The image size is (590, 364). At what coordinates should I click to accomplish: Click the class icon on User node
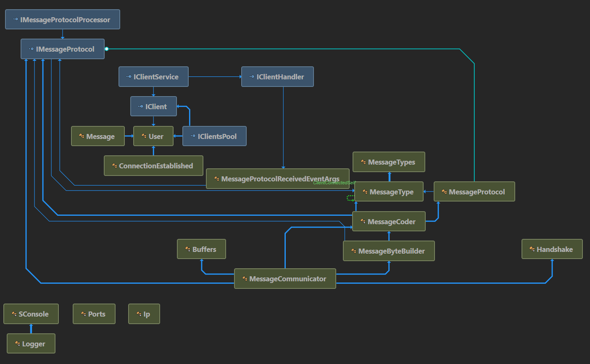[144, 136]
